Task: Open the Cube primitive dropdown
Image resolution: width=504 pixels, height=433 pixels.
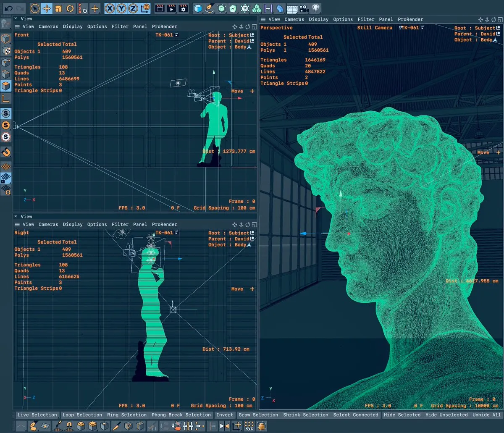Action: pyautogui.click(x=198, y=8)
